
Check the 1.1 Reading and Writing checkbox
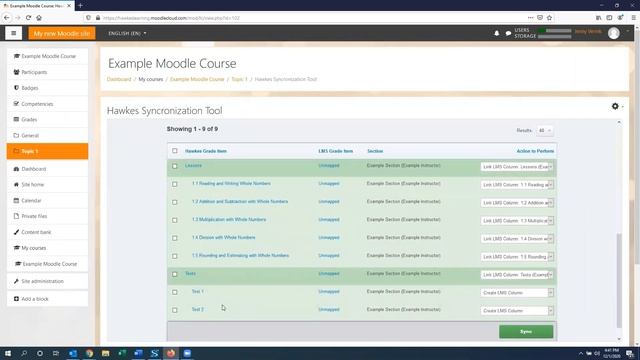coord(175,184)
